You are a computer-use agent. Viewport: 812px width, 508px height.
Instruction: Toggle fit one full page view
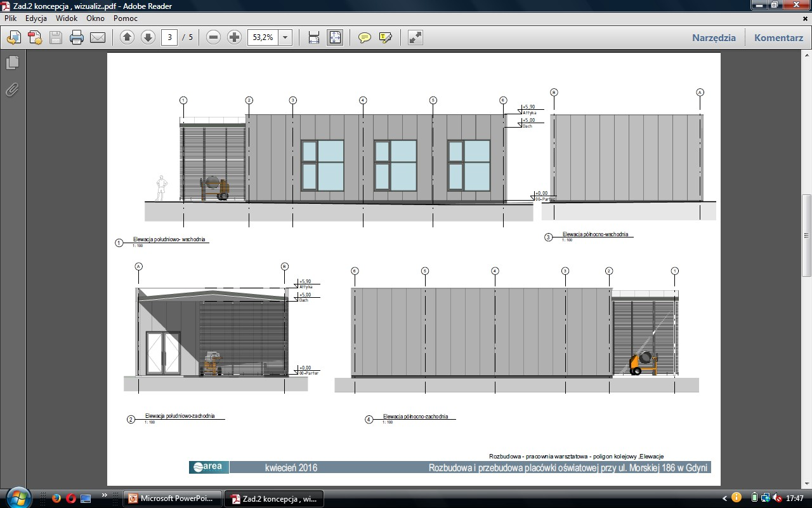[335, 37]
